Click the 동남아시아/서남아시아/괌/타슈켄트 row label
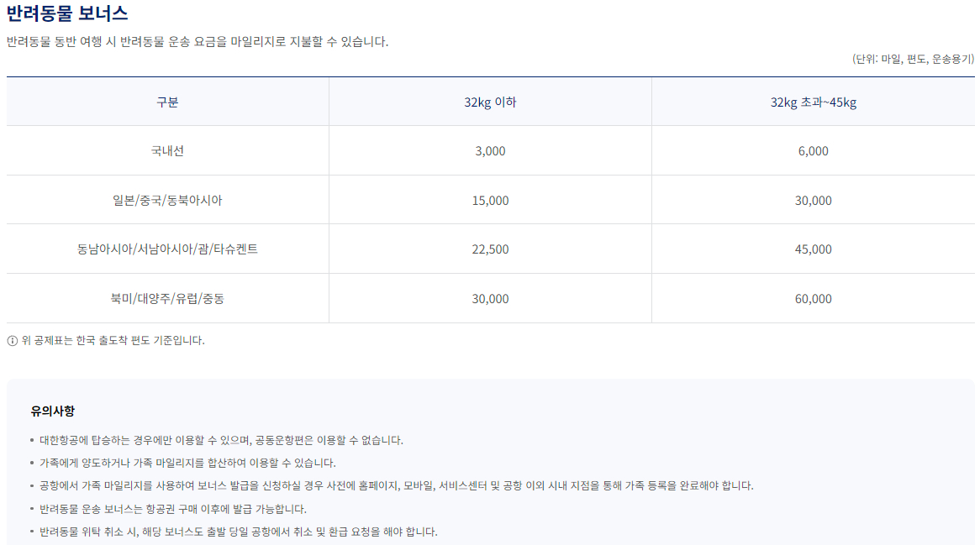The width and height of the screenshot is (980, 545). 167,249
